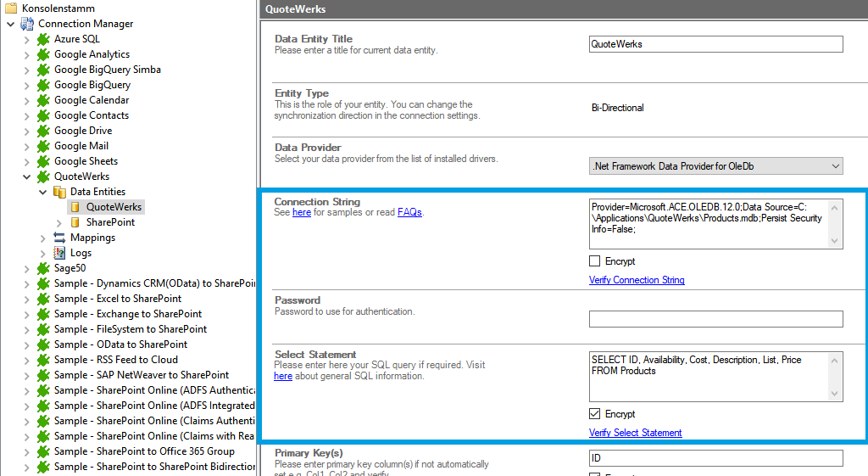
Task: Select Sample - Excel to SharePoint connection
Action: point(117,299)
